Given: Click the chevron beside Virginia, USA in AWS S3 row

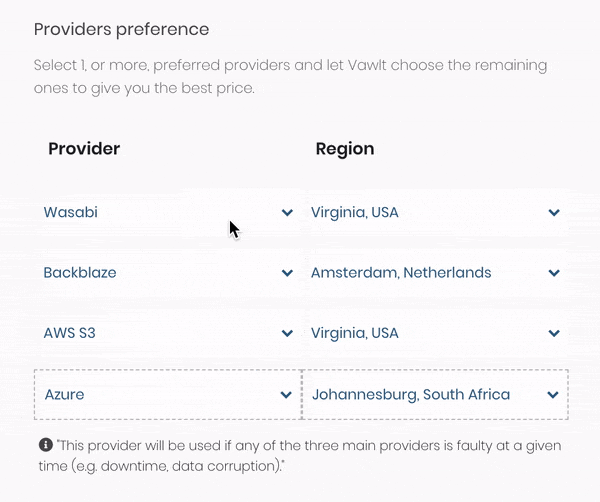Looking at the screenshot, I should coord(554,333).
